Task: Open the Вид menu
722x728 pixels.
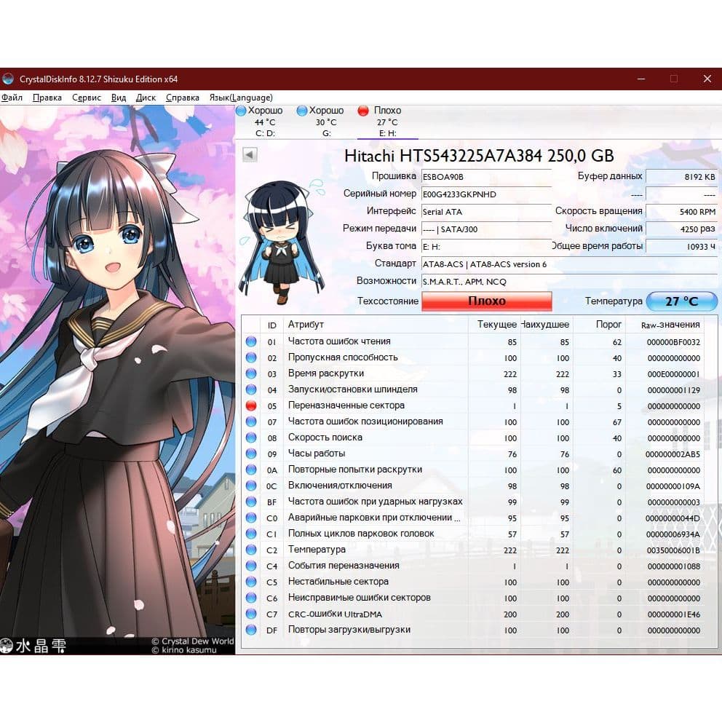Action: [119, 98]
